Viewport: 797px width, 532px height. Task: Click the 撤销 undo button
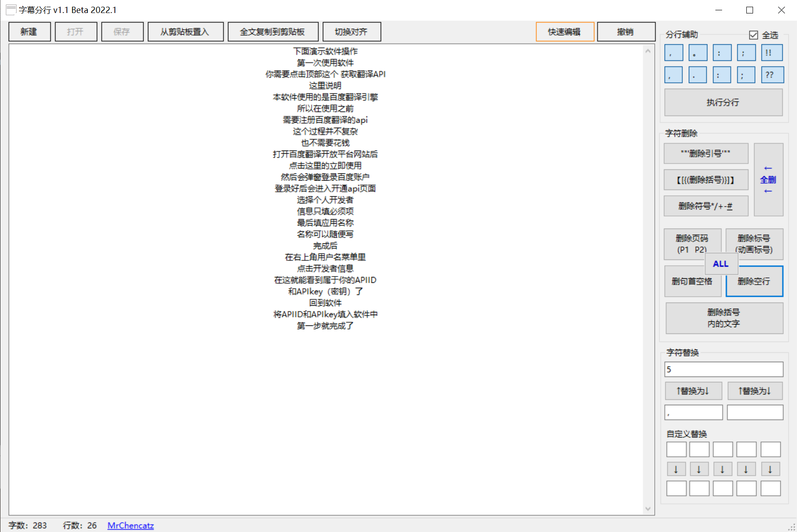626,32
